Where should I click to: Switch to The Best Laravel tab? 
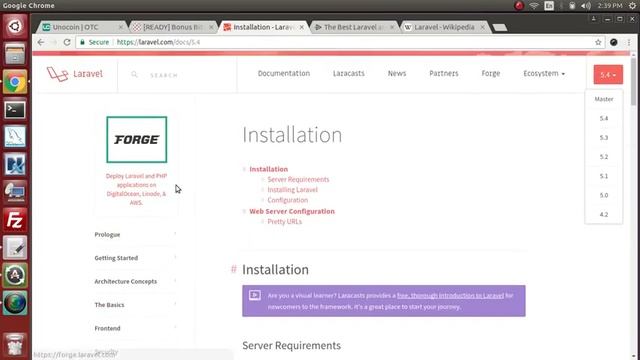[353, 27]
